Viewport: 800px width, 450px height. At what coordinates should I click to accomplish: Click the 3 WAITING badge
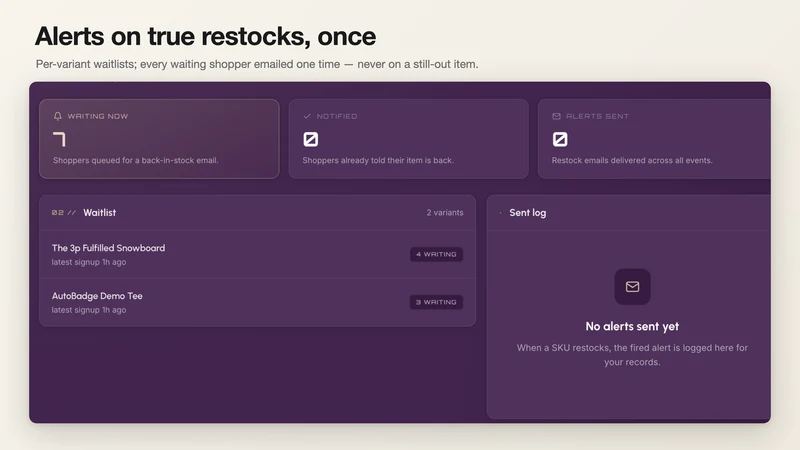436,302
